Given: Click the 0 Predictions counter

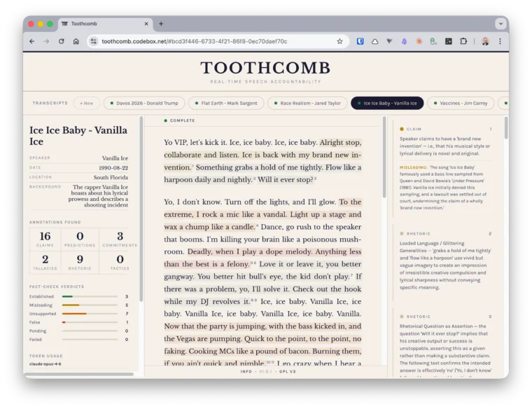Looking at the screenshot, I should pyautogui.click(x=80, y=240).
